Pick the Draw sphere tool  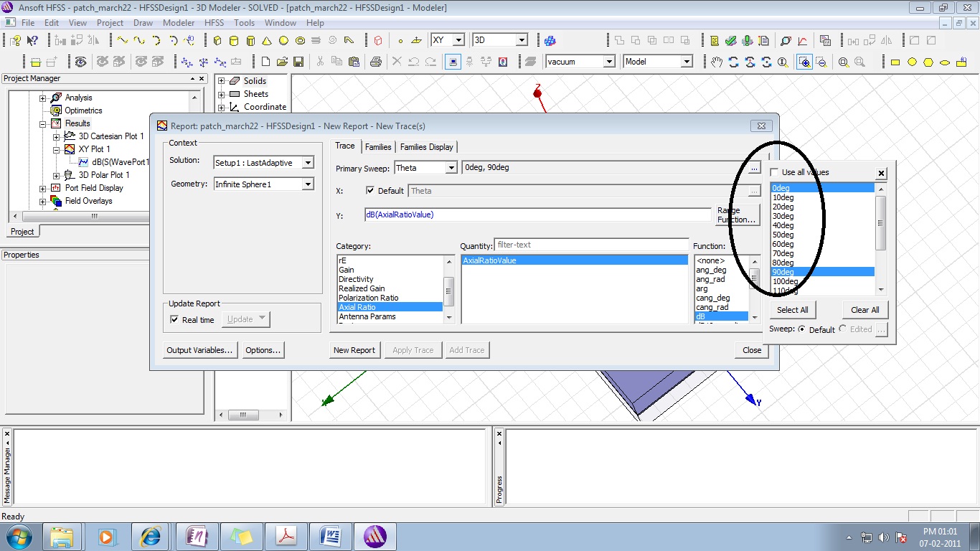click(x=283, y=41)
